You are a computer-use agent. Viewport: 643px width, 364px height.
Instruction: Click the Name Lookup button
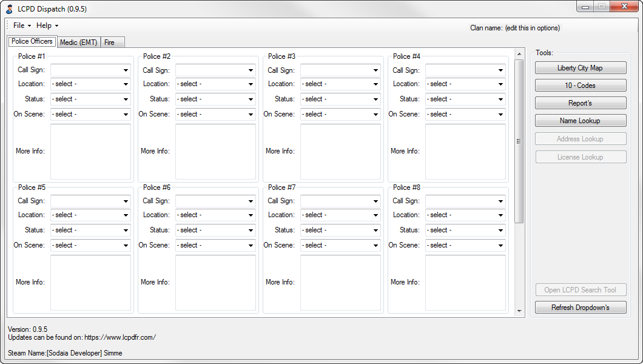pos(580,121)
